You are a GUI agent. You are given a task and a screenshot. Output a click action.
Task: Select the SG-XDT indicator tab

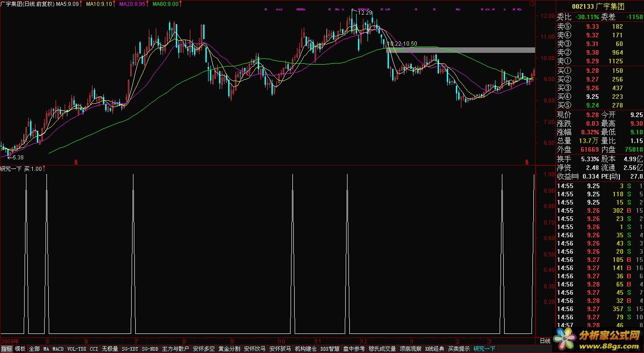tap(130, 349)
